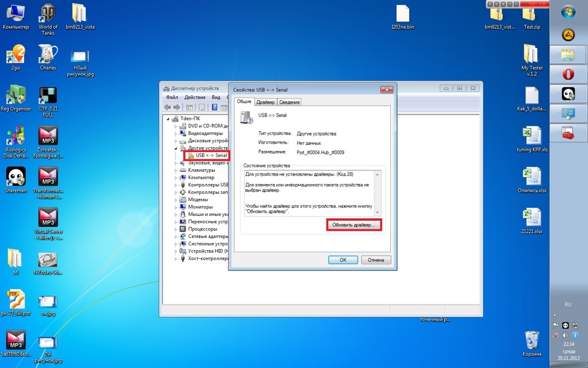Expand the Сетевые адаптеры node
Screen dimensions: 588x368
tap(176, 237)
